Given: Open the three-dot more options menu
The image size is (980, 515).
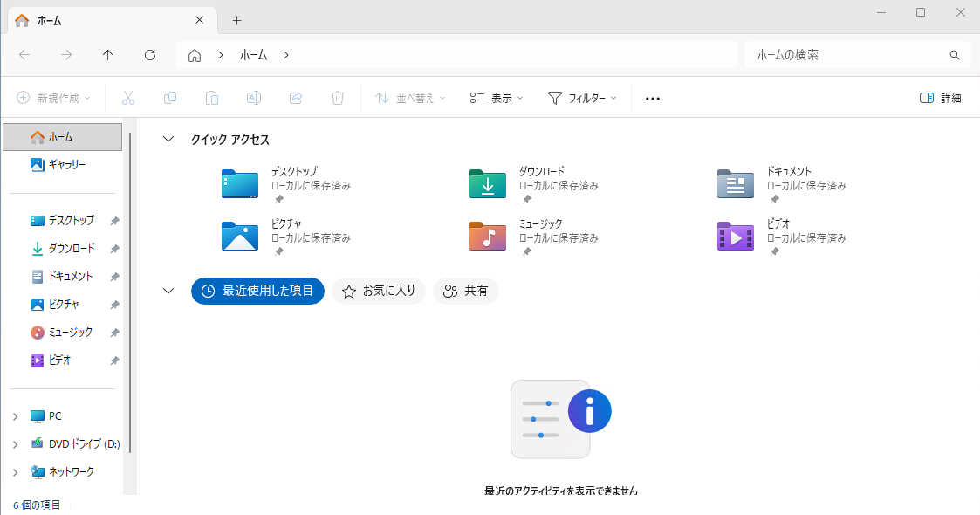Looking at the screenshot, I should (653, 98).
